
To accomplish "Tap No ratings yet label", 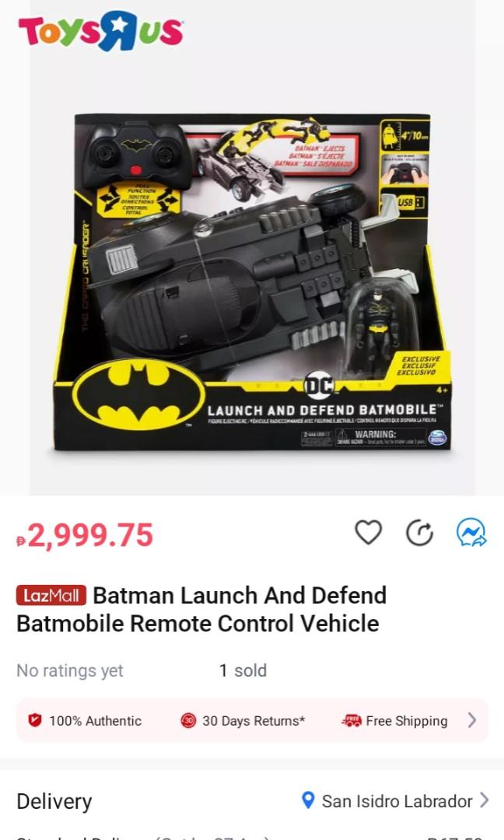I will (x=70, y=670).
